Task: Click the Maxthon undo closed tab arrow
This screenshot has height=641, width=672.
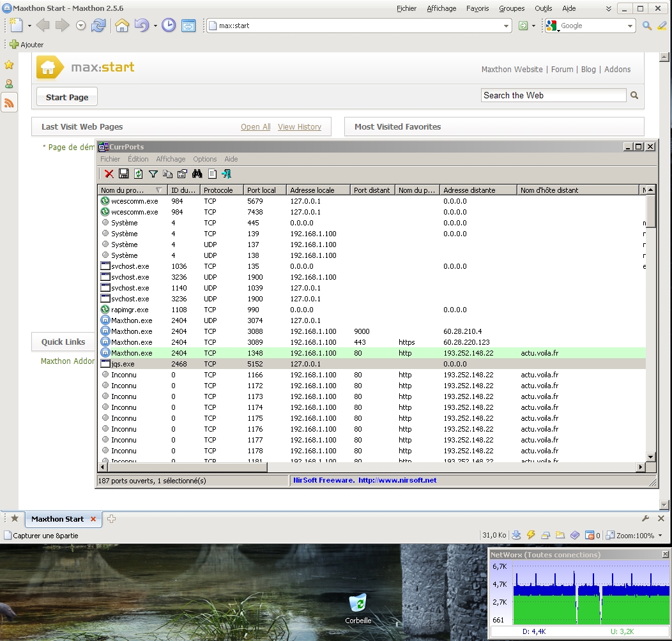Action: pos(142,26)
